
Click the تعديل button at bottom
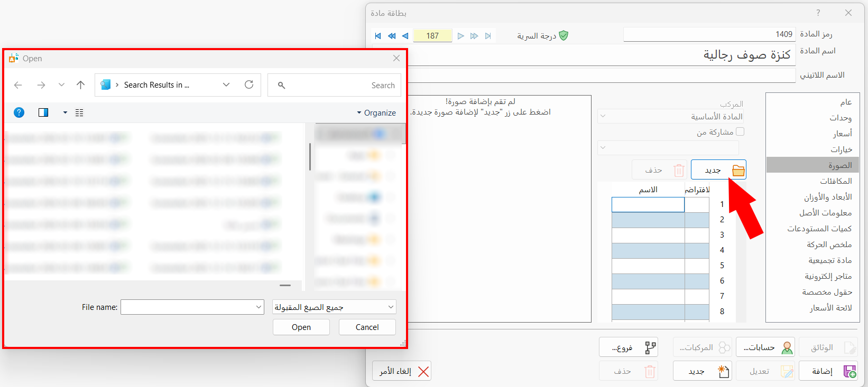pyautogui.click(x=765, y=371)
